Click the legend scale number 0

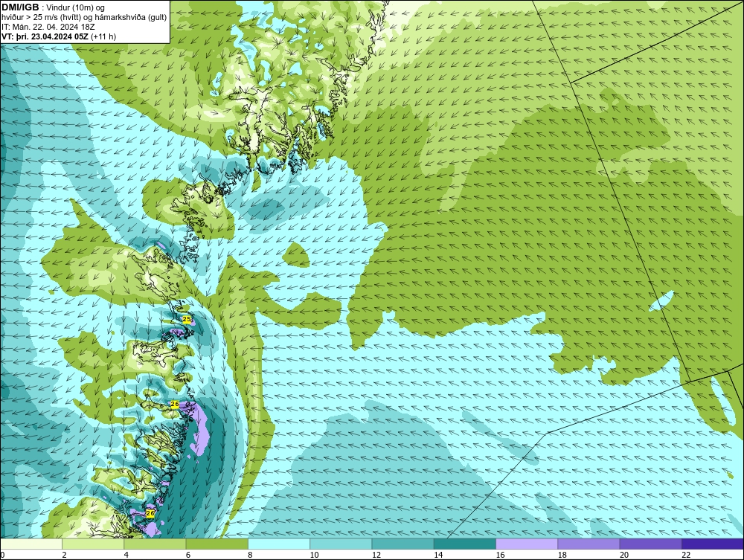coord(2,555)
